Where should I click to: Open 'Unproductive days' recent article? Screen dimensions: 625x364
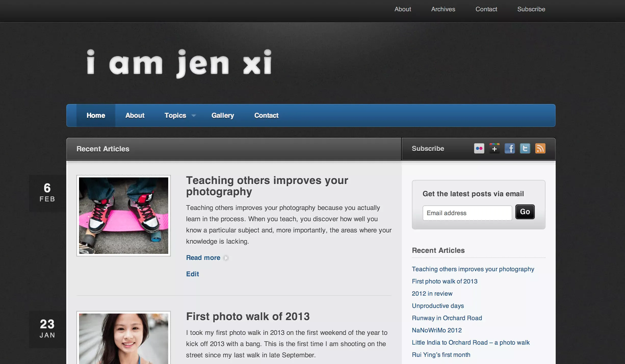pyautogui.click(x=438, y=306)
